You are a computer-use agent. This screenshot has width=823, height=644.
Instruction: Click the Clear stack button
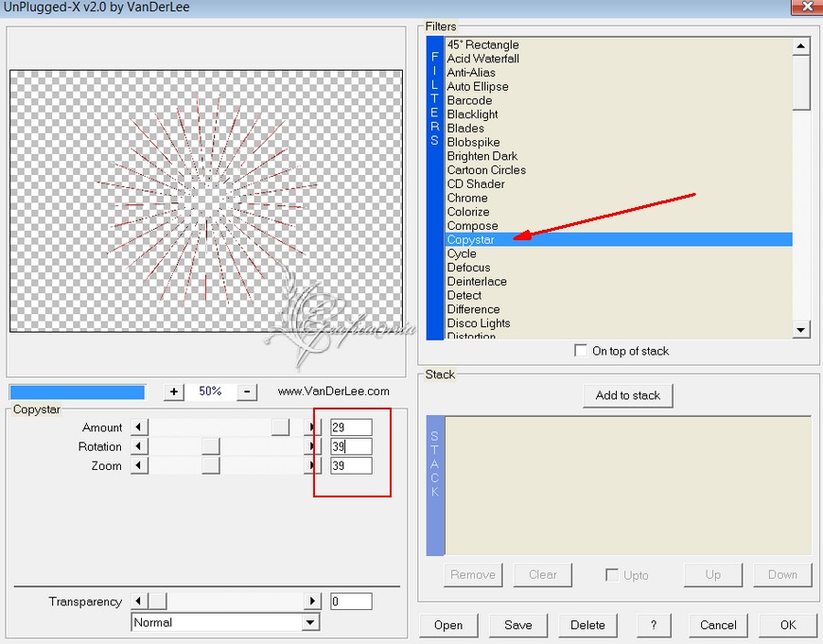[543, 575]
